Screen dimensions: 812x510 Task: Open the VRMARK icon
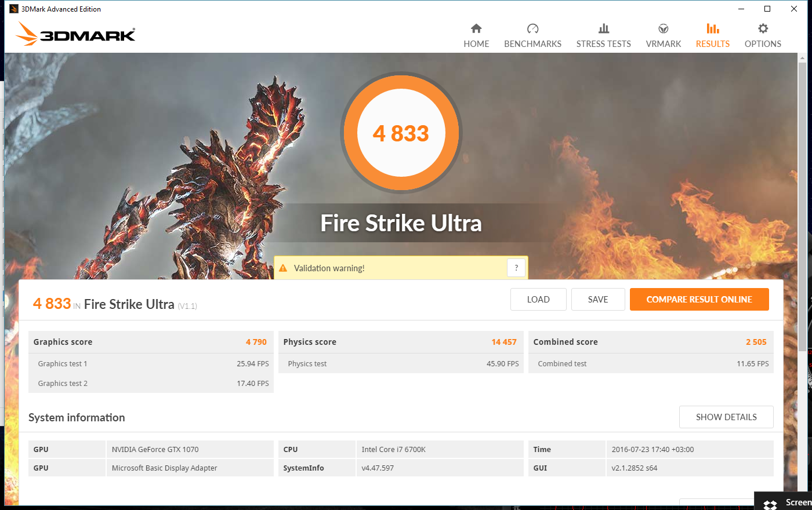coord(664,28)
